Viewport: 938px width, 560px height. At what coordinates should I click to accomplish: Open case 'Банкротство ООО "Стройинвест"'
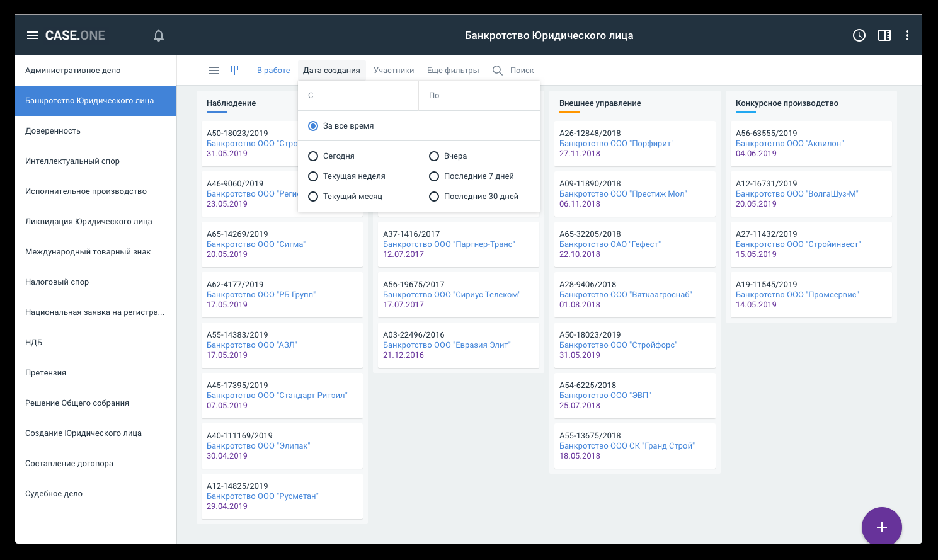[798, 244]
